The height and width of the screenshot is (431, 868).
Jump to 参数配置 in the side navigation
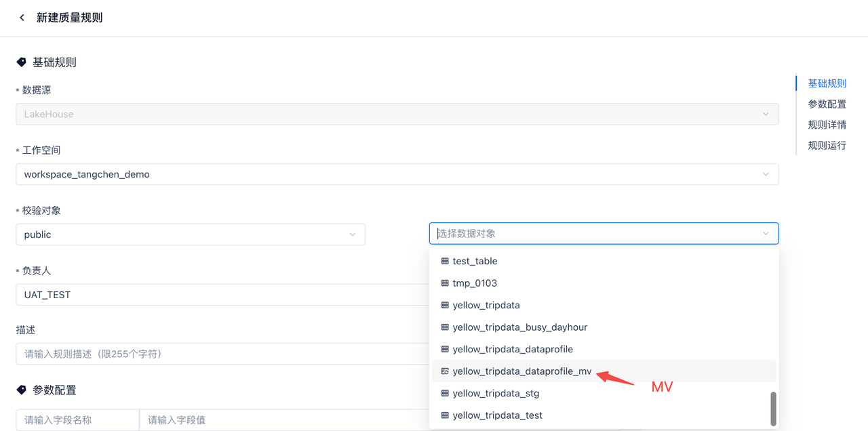[827, 104]
